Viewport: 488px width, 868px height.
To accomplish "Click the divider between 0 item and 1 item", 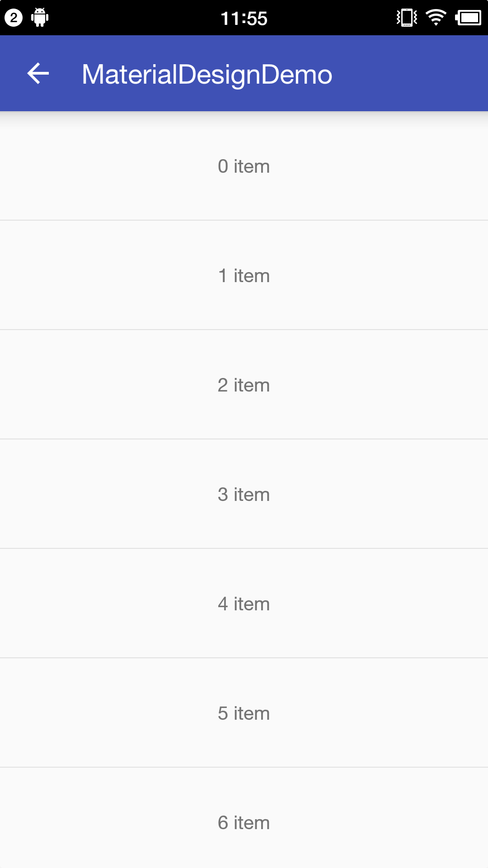I will 244,220.
